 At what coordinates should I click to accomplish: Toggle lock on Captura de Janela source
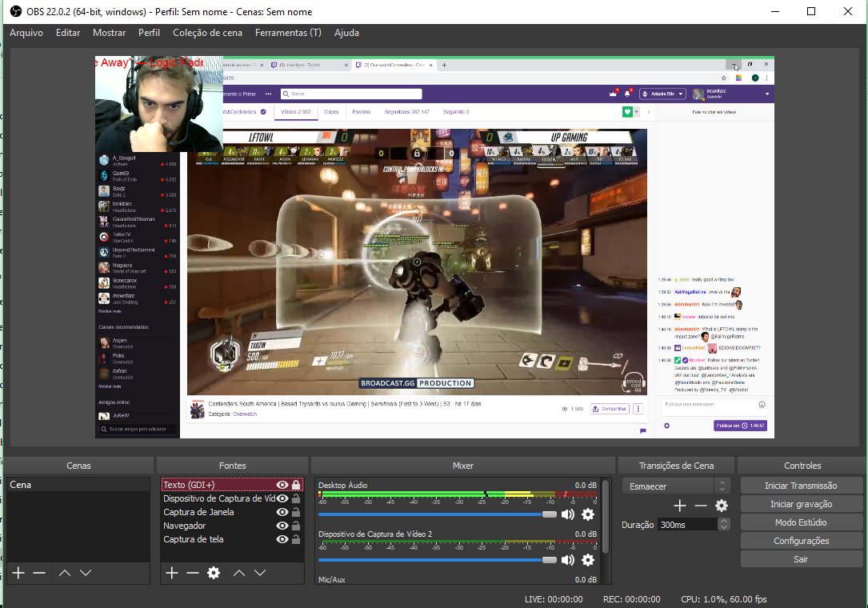tap(296, 512)
